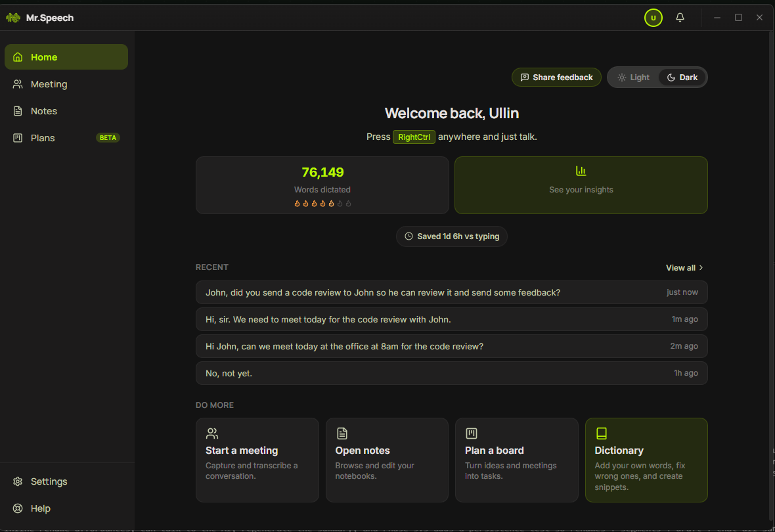Click the 'Welcome back, Ullin' heading
This screenshot has height=532, width=775.
pos(452,113)
